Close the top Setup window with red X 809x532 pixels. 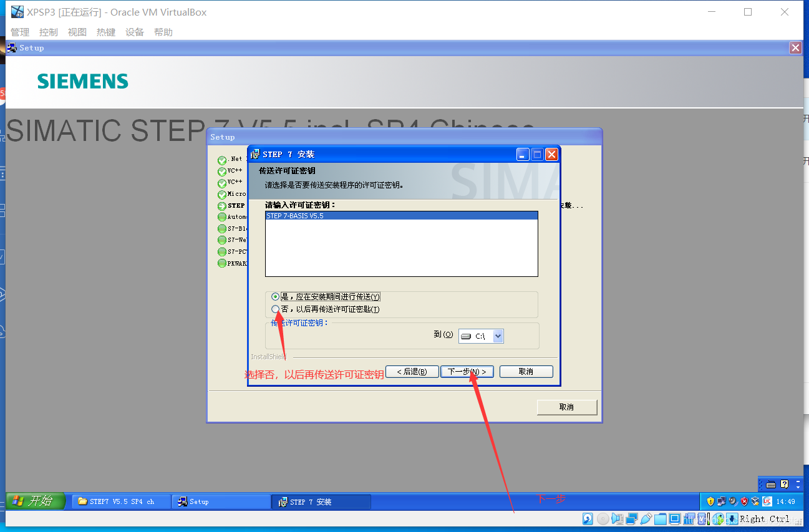coord(795,48)
